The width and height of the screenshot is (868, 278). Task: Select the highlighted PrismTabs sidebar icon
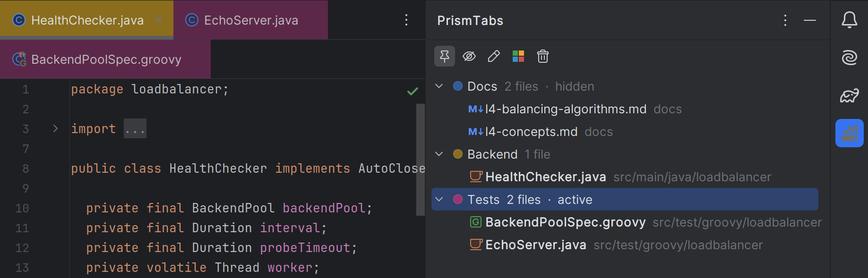(850, 133)
